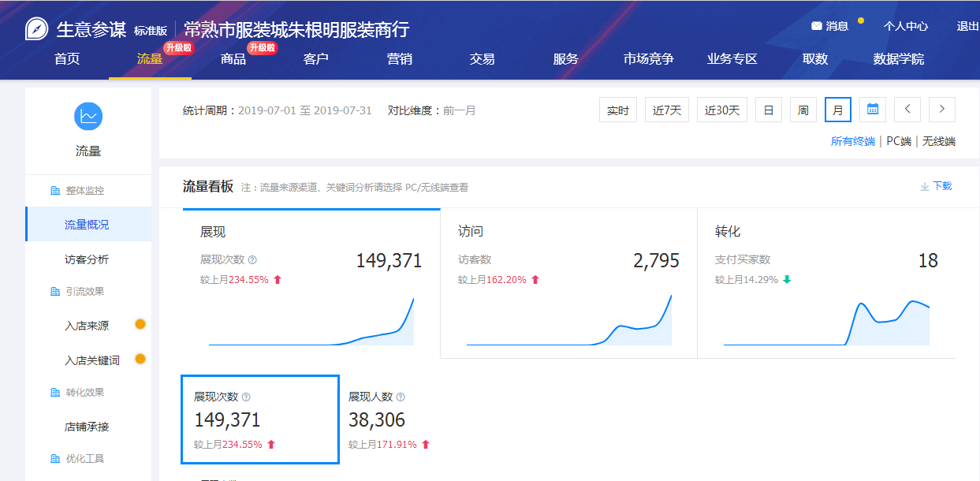Click help icon in the selected 展现次数 tile
The height and width of the screenshot is (481, 980).
click(x=246, y=397)
